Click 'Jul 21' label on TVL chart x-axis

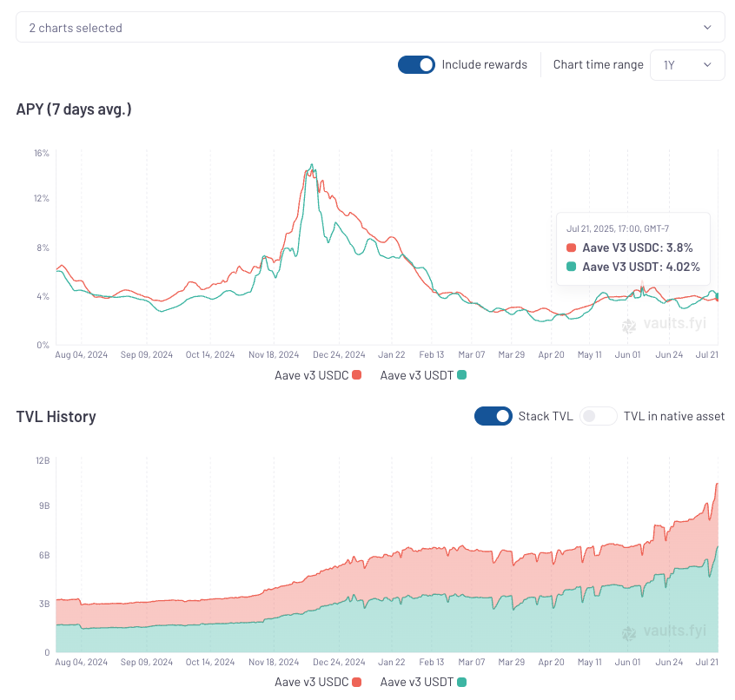point(707,662)
